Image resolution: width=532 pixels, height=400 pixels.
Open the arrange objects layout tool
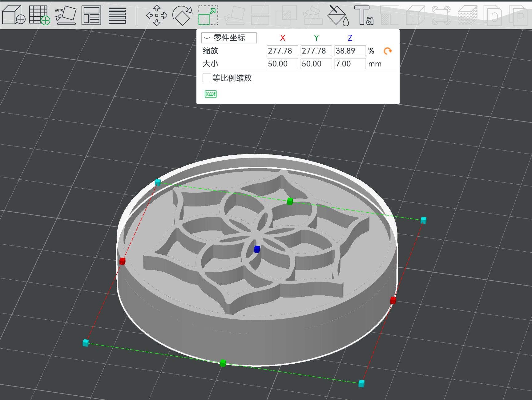pyautogui.click(x=91, y=15)
